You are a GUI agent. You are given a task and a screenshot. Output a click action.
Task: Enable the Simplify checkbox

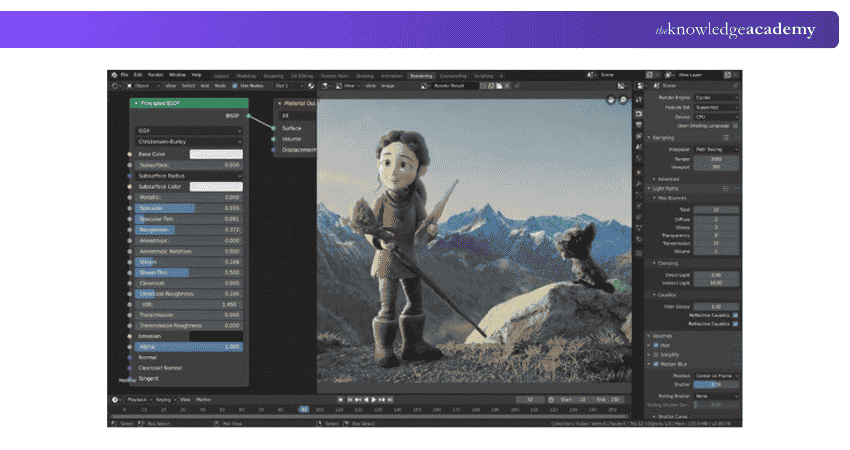(x=656, y=355)
